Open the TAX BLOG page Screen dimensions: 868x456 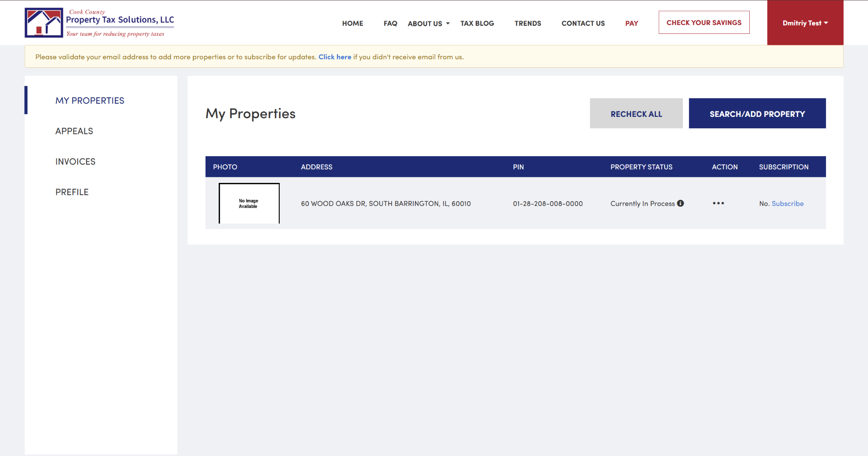[x=477, y=23]
